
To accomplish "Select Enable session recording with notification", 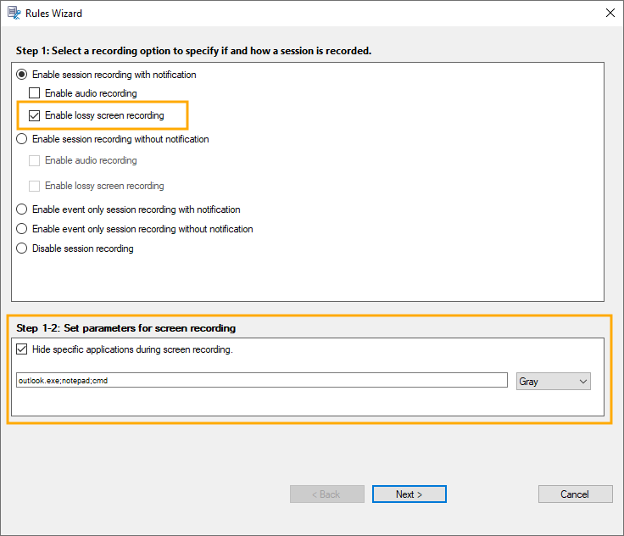I will pos(23,75).
